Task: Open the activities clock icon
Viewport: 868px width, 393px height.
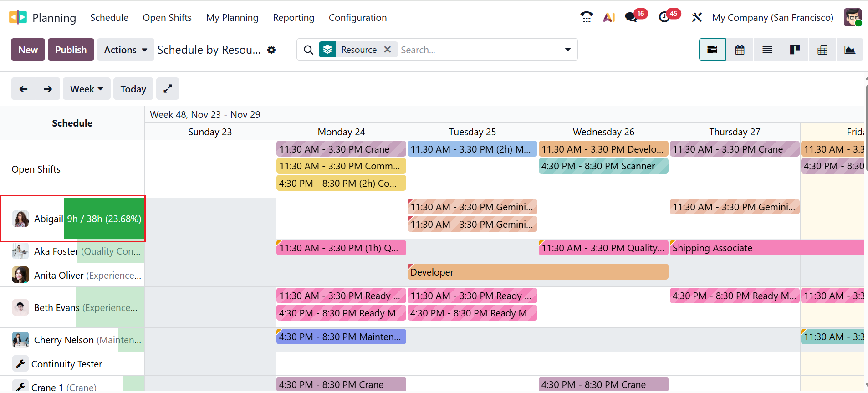Action: point(664,17)
